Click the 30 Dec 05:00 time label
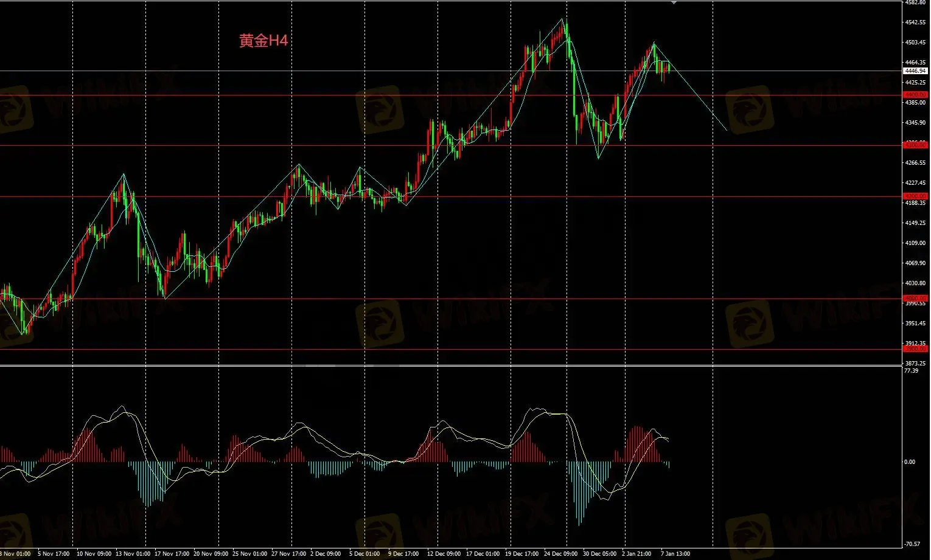This screenshot has width=931, height=560. 599,554
